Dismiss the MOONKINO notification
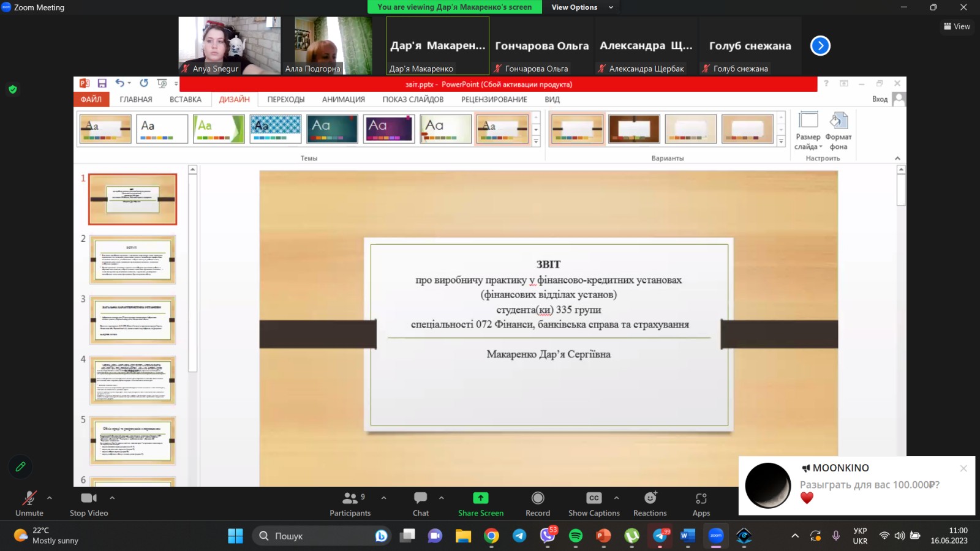The width and height of the screenshot is (980, 551). 963,468
